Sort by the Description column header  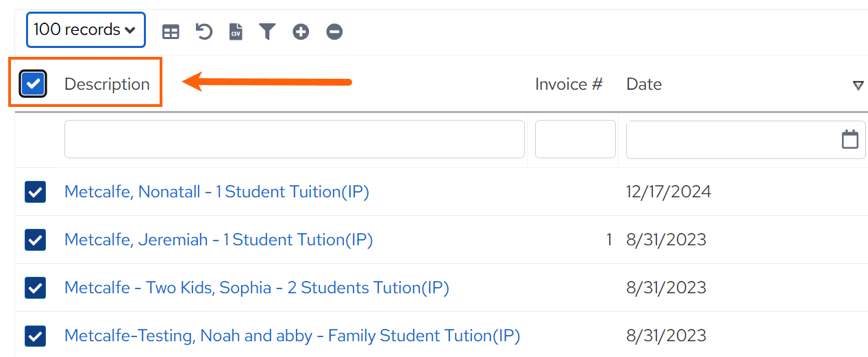click(107, 84)
